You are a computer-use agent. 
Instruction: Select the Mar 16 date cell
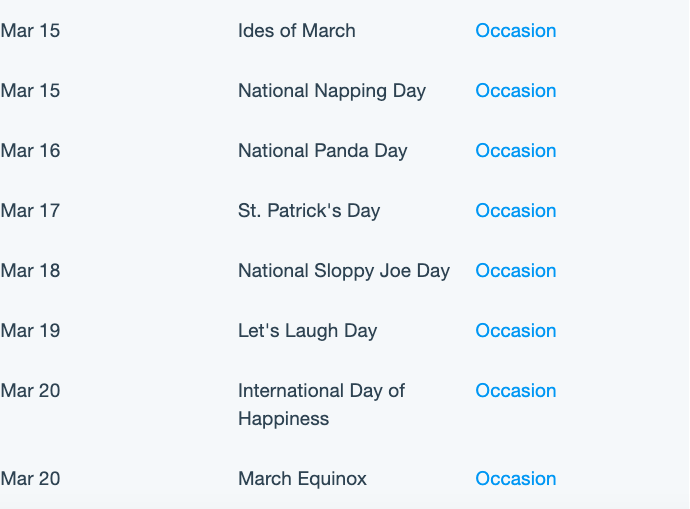coord(30,150)
